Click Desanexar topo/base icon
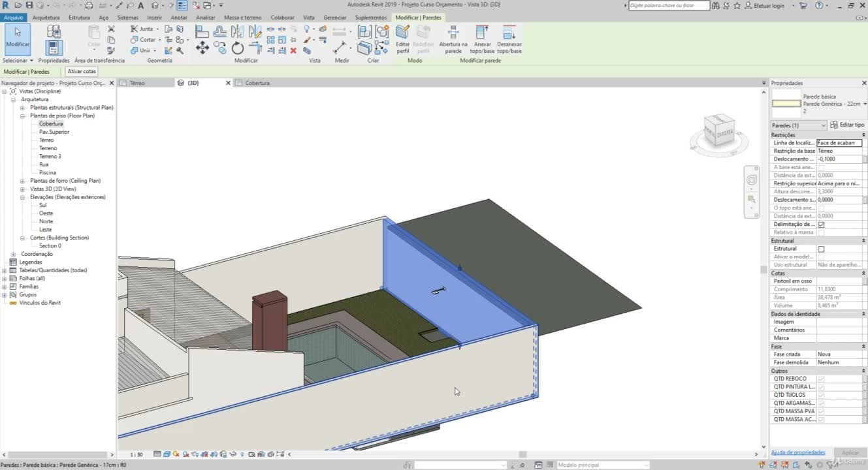The width and height of the screenshot is (868, 470). pyautogui.click(x=509, y=39)
